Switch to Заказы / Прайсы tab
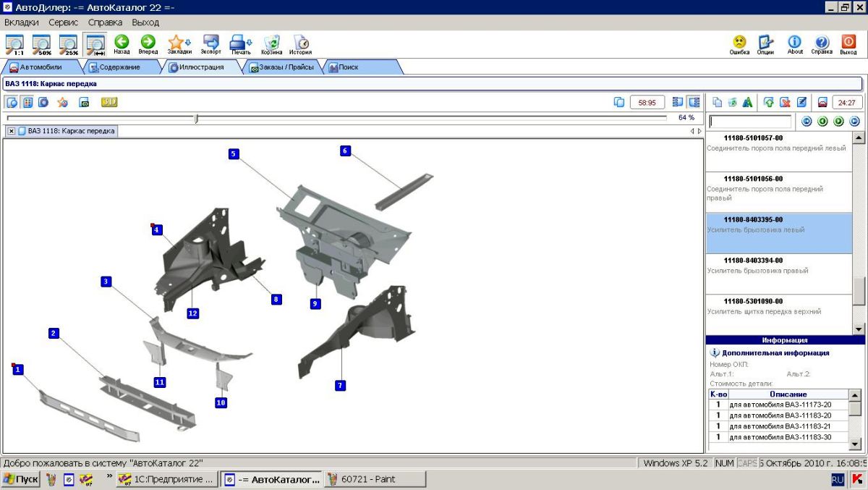The height and width of the screenshot is (490, 868). point(282,67)
